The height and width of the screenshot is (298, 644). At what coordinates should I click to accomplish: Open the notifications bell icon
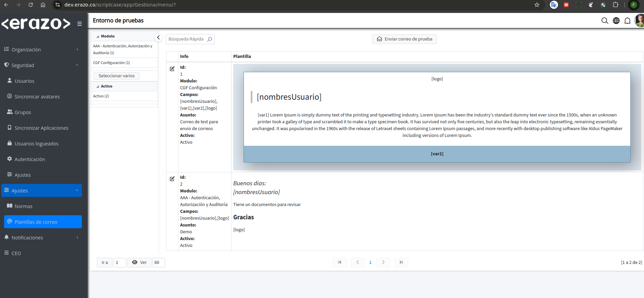tap(627, 21)
